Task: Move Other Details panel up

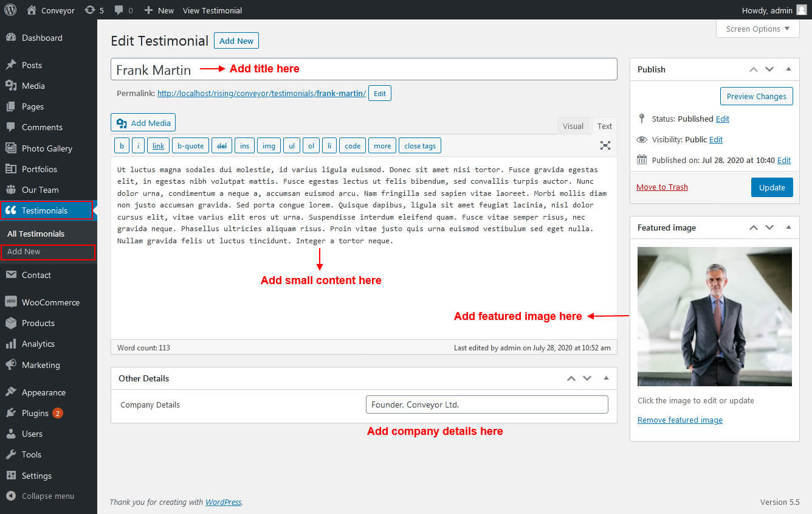Action: [571, 378]
